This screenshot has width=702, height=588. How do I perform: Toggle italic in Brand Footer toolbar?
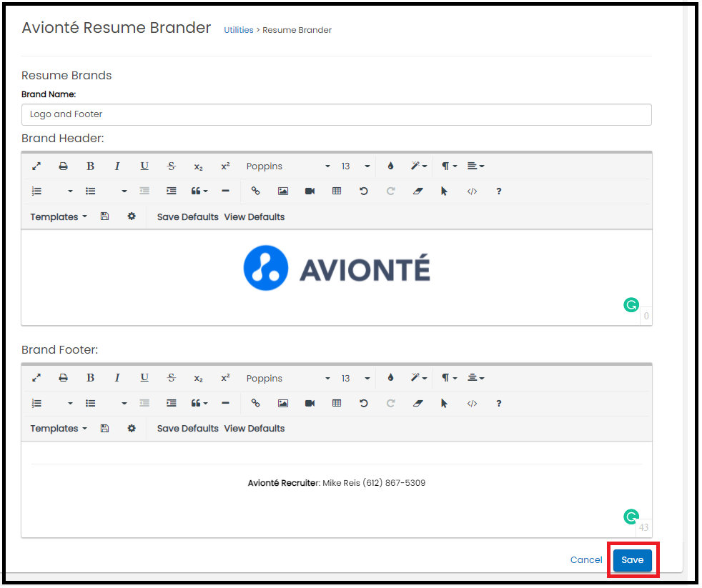pyautogui.click(x=117, y=378)
